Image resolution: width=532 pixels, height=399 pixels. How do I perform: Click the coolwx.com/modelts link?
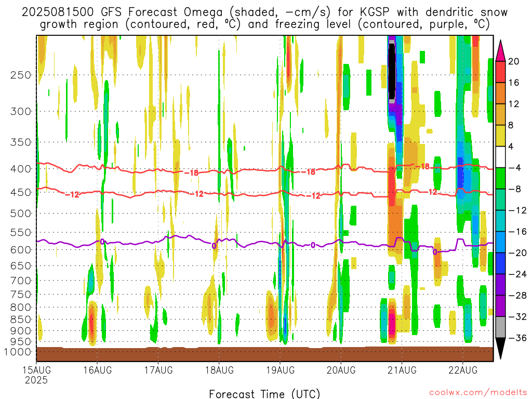click(x=478, y=393)
